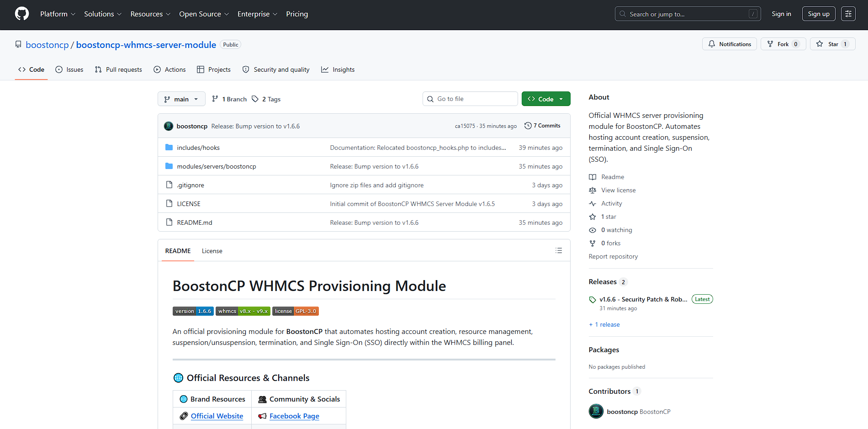This screenshot has width=868, height=429.
Task: Open the tags list (2 Tags)
Action: tap(266, 99)
